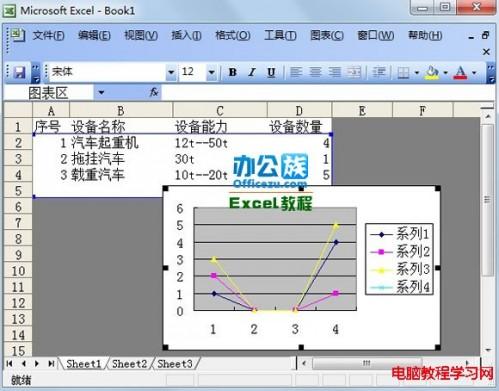Select column C header
This screenshot has width=499, height=391.
pyautogui.click(x=220, y=110)
